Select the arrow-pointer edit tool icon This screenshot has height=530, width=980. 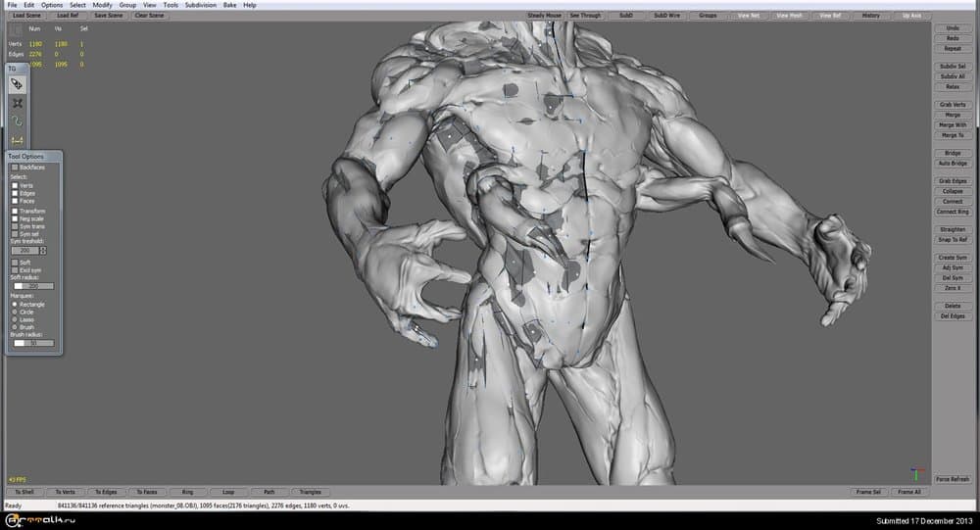click(x=17, y=84)
